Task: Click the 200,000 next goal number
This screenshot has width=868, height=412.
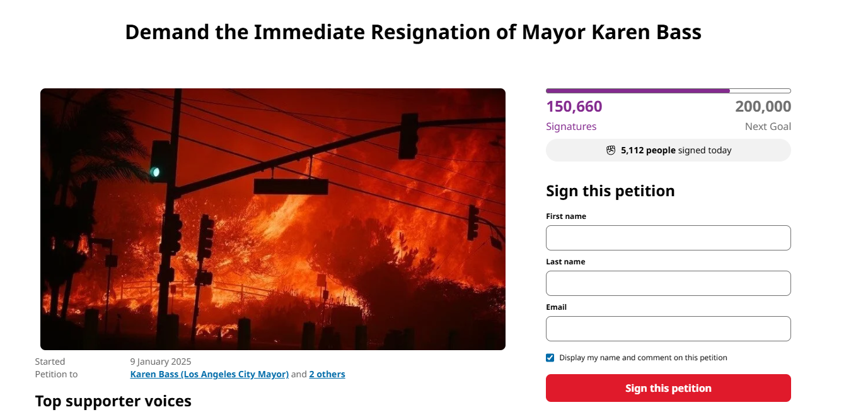Action: click(x=763, y=107)
